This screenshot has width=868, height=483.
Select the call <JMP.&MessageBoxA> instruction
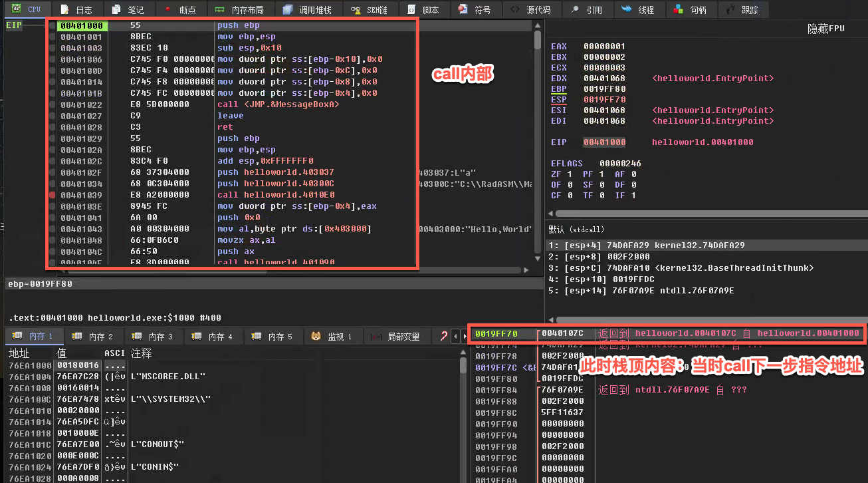pos(278,104)
